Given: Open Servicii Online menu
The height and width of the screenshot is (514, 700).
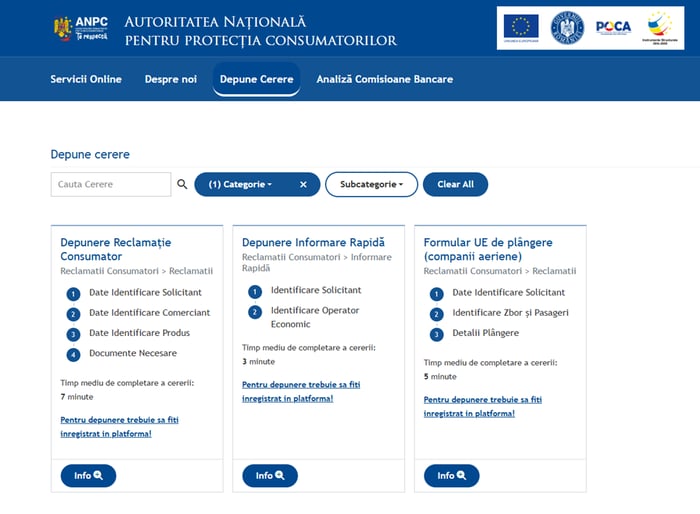Looking at the screenshot, I should click(x=86, y=79).
